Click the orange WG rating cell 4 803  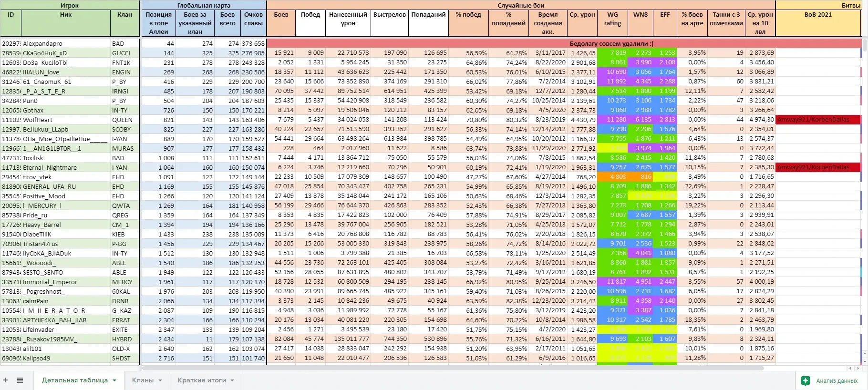[612, 177]
